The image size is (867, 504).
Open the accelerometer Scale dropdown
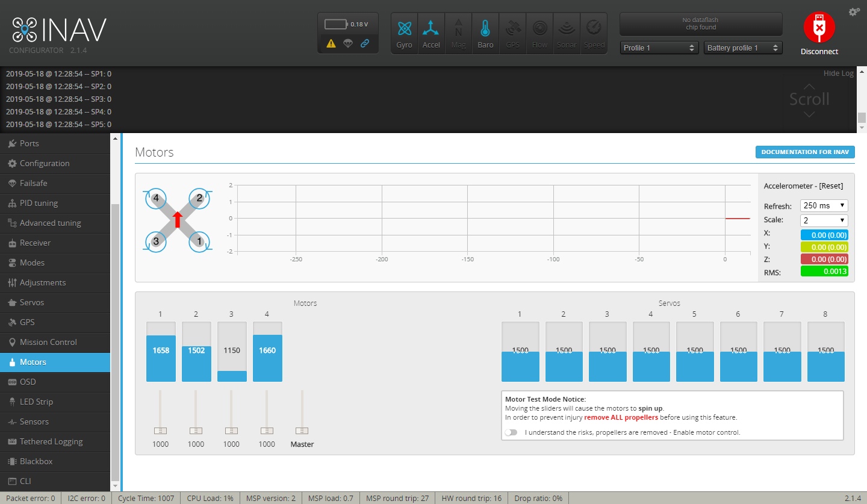[x=824, y=220]
